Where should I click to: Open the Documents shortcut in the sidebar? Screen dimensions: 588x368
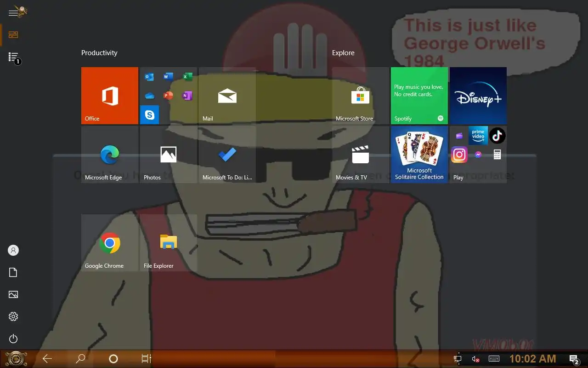tap(13, 272)
